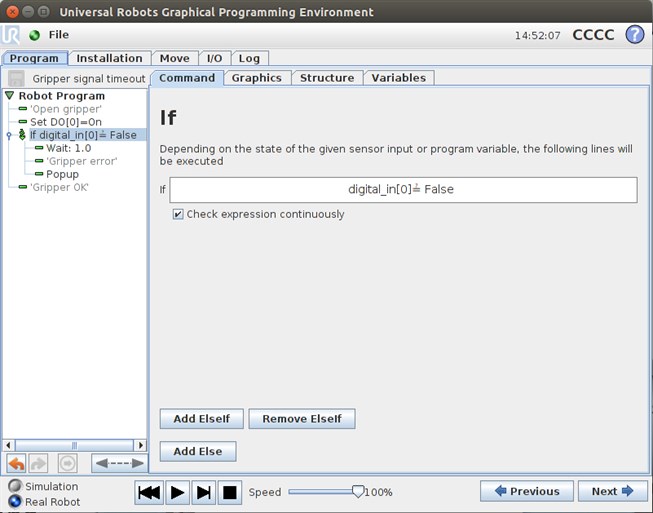Screen dimensions: 653x513
Task: Click the UR logo icon
Action: [x=10, y=35]
